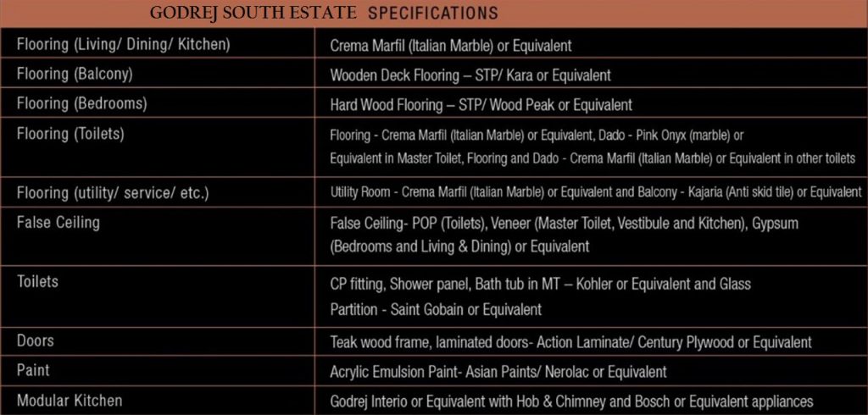Select the Flooring (Balcony) label
The width and height of the screenshot is (868, 415).
pos(75,75)
